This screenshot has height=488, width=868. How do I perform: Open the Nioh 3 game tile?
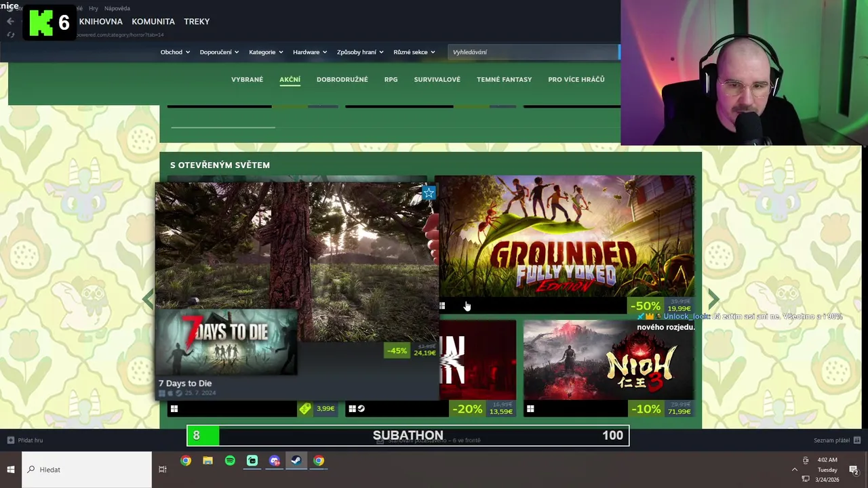(609, 361)
